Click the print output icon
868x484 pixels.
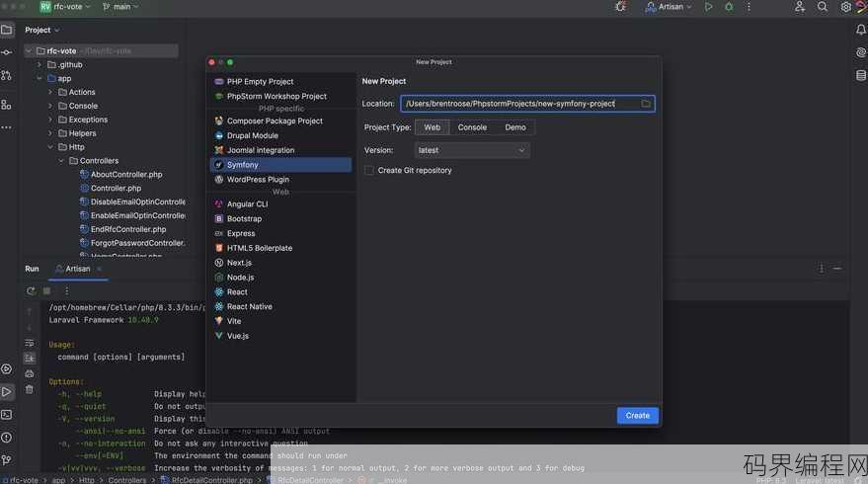point(30,373)
